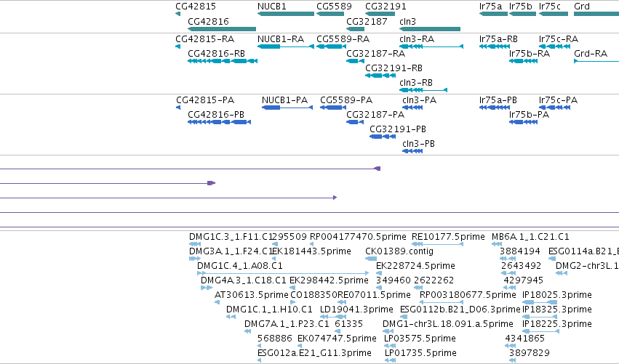The image size is (619, 364).
Task: Click the LD19041.3prime EST label
Action: point(356,310)
